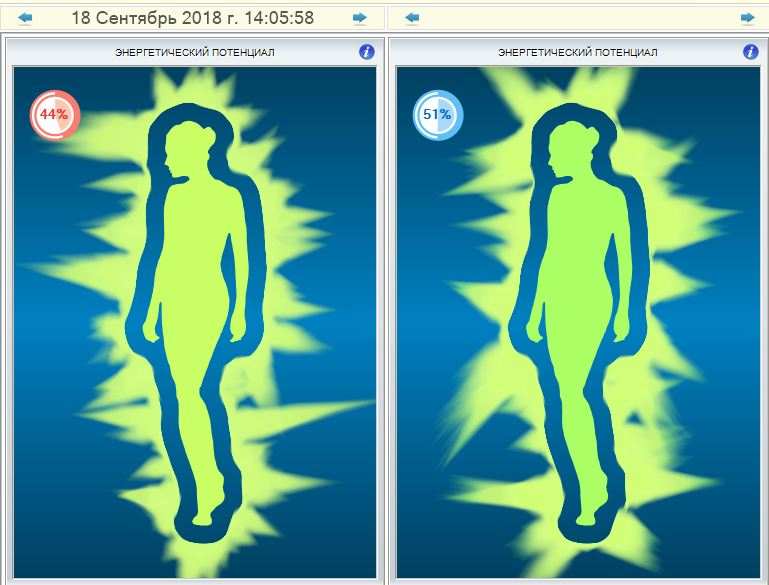The height and width of the screenshot is (585, 769).
Task: Click the blue 51% energy indicator
Action: point(437,115)
